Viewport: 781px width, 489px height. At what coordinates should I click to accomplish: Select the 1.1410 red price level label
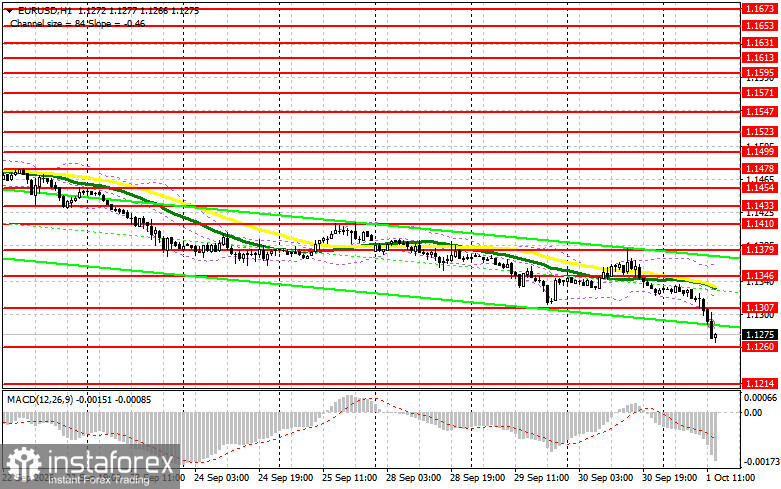[760, 224]
